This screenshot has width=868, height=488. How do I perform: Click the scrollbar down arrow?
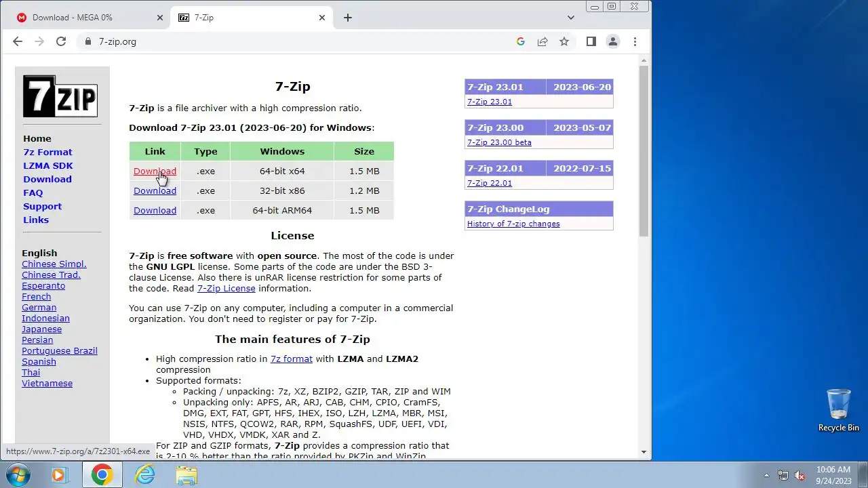pos(644,452)
